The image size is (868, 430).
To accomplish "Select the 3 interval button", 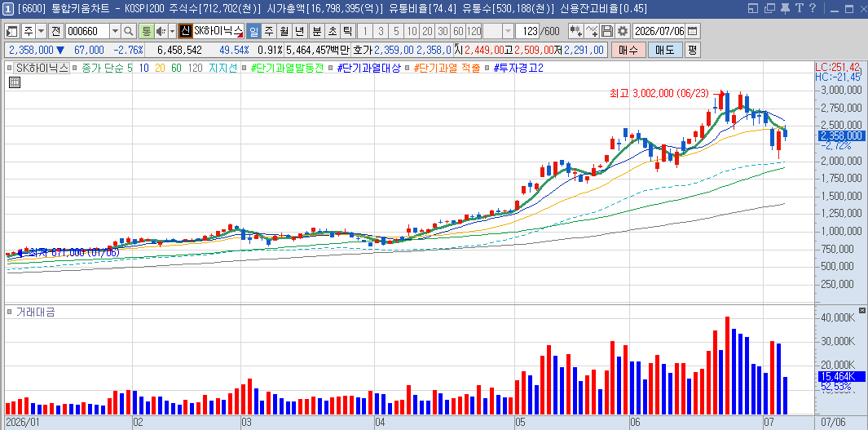I will [x=381, y=31].
